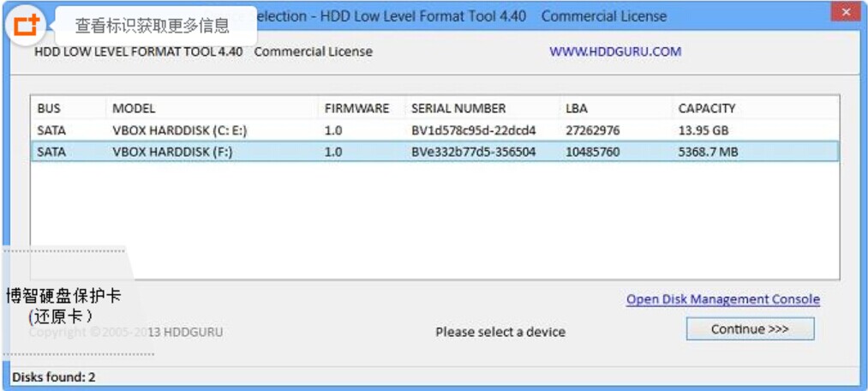Click the SERIAL NUMBER column header
The width and height of the screenshot is (868, 391).
[x=482, y=108]
